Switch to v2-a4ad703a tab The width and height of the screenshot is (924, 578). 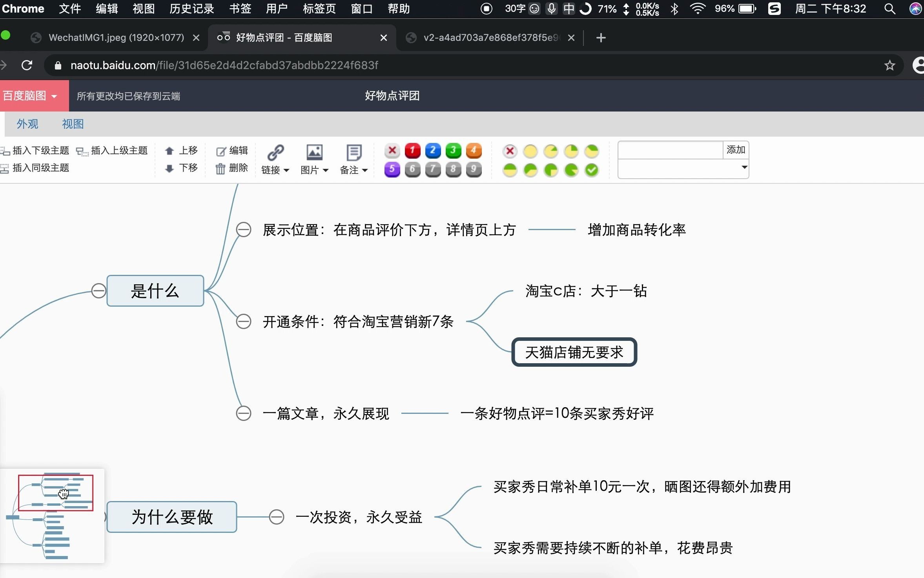coord(490,38)
